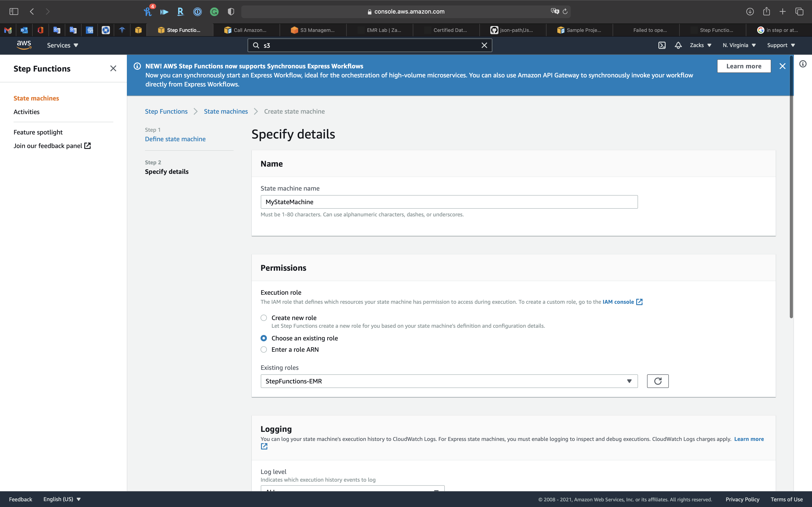Expand the Services menu

(62, 45)
